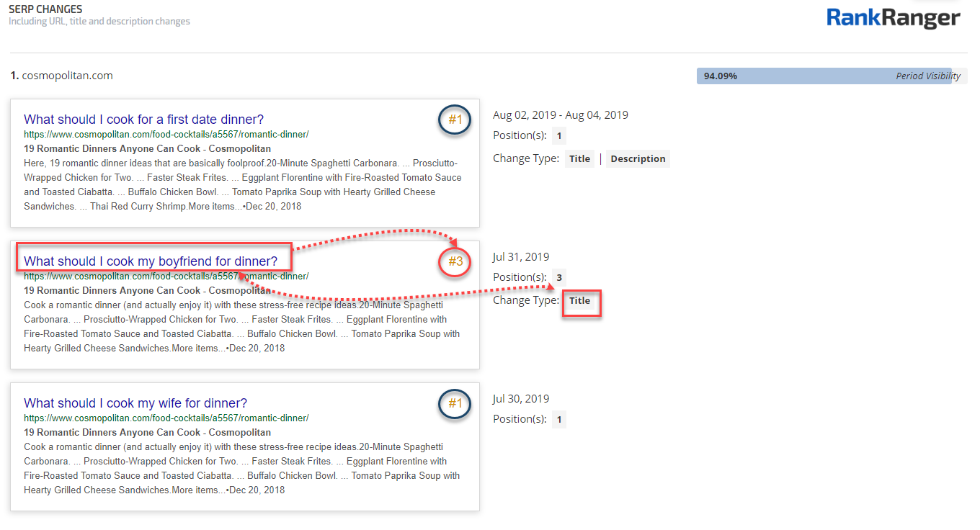This screenshot has height=530, width=980.
Task: Click the #1 rank badge on first date result
Action: click(455, 120)
